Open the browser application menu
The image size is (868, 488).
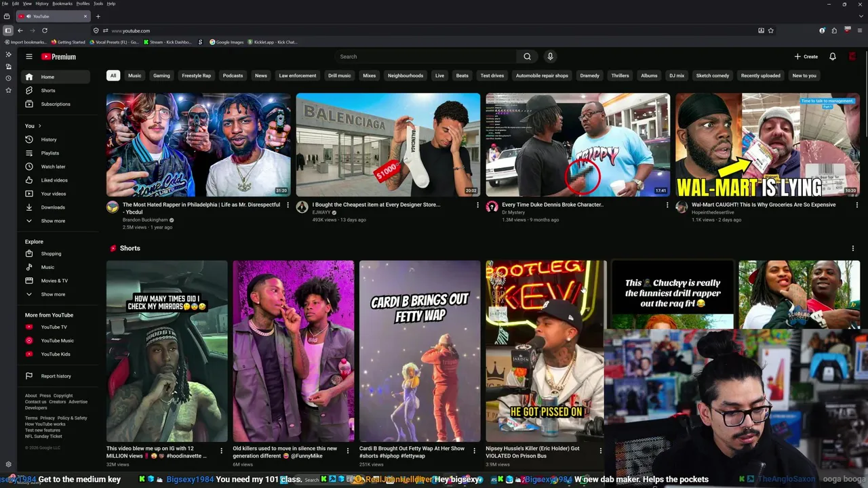859,30
